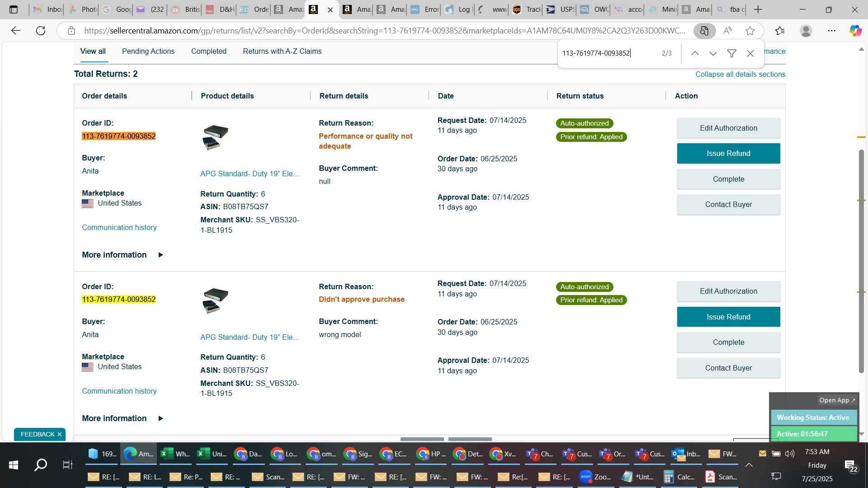The height and width of the screenshot is (488, 868).
Task: Issue Refund for quality-not-adequate return
Action: pos(728,154)
